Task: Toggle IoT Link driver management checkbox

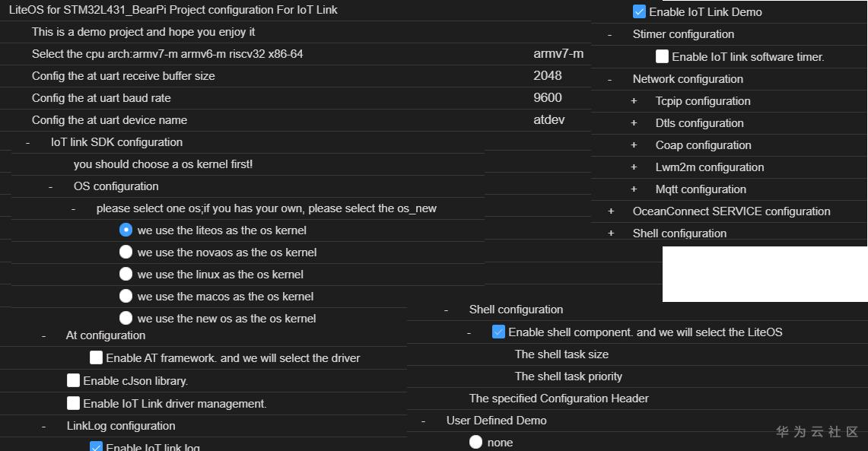Action: pos(74,403)
